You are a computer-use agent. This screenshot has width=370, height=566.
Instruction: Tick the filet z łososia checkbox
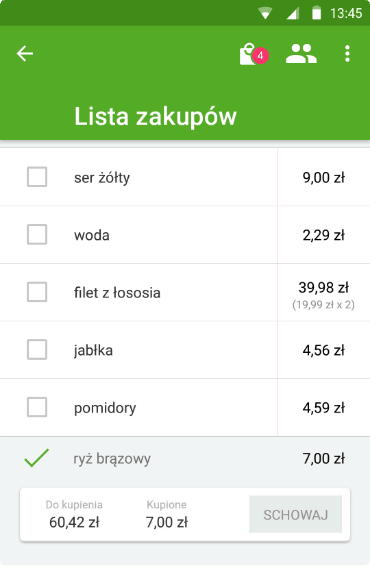click(37, 292)
